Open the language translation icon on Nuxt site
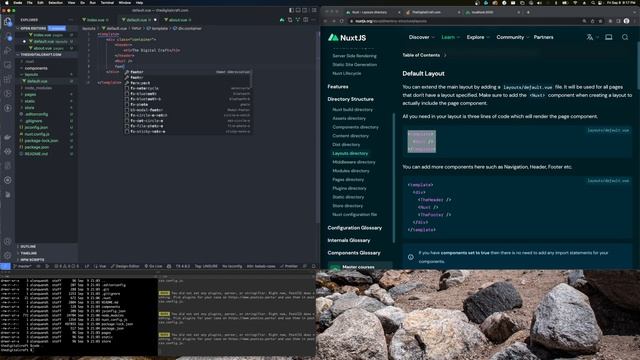The height and width of the screenshot is (360, 640). click(x=590, y=37)
